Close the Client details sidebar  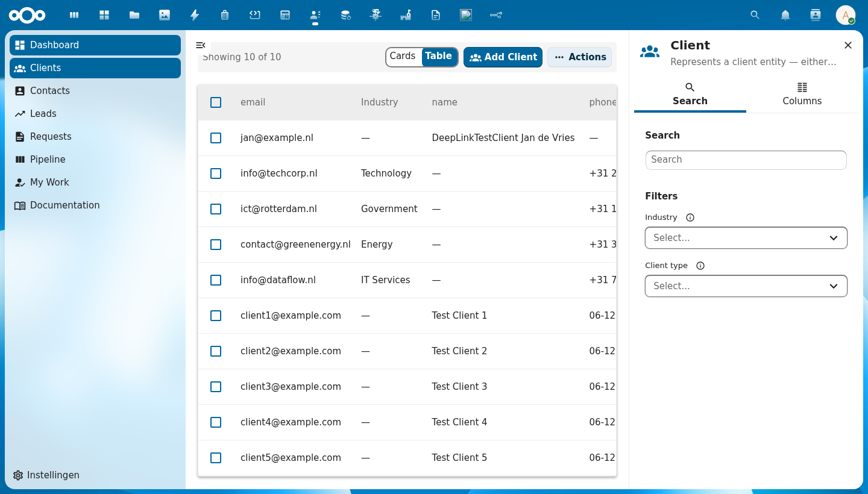click(848, 45)
